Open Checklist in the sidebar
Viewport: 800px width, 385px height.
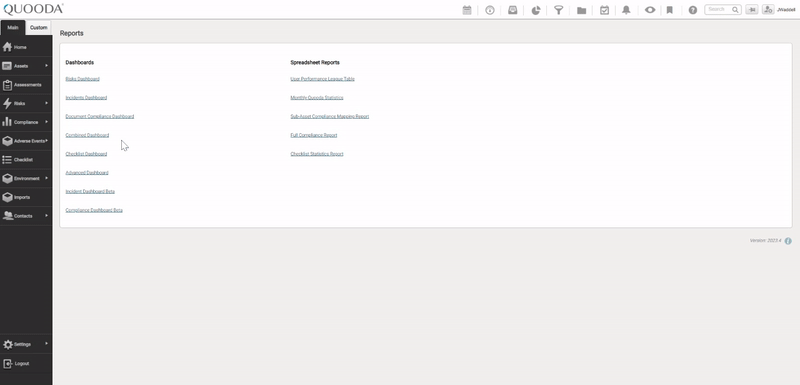(26, 160)
